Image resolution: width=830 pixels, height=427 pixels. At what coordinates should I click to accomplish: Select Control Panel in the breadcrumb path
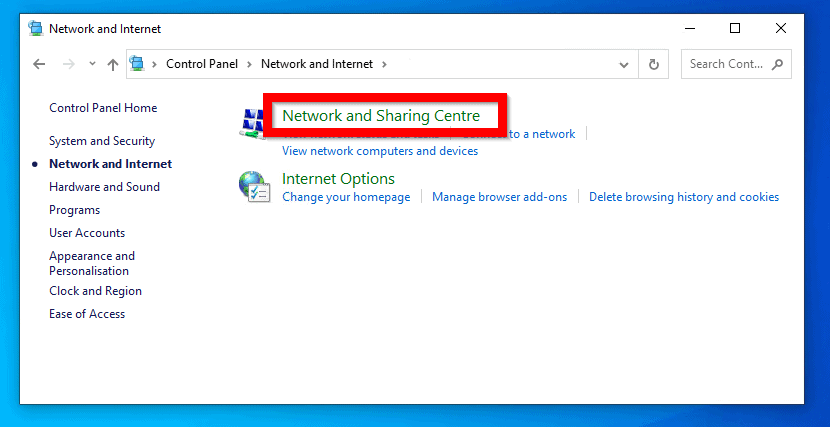pyautogui.click(x=202, y=64)
